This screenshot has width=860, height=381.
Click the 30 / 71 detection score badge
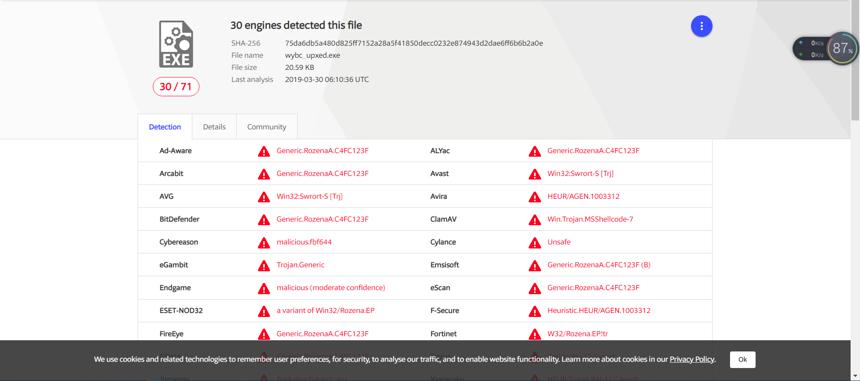176,87
